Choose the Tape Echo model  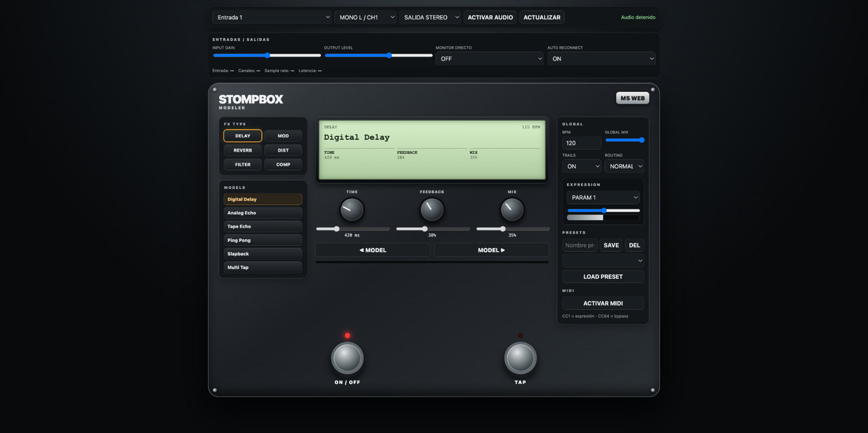263,226
